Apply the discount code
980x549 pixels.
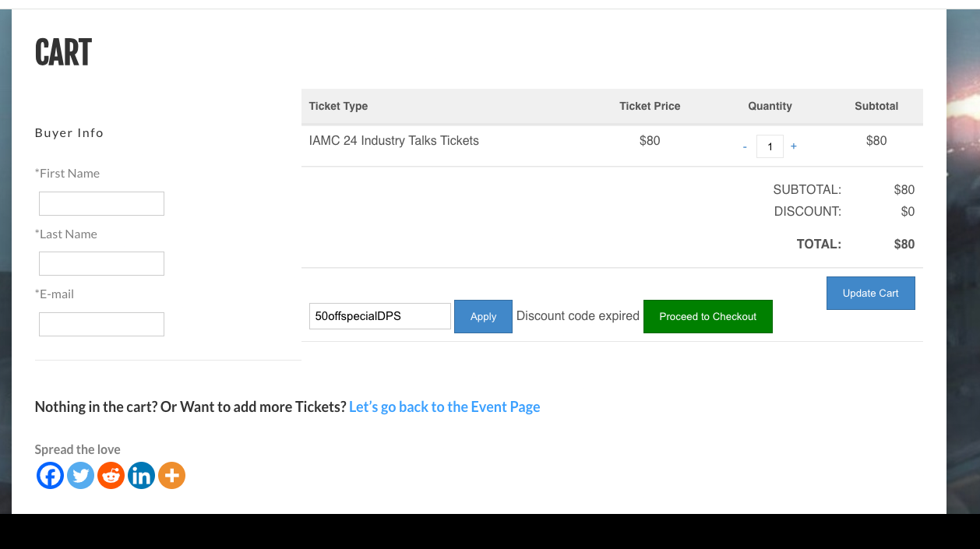pos(483,316)
